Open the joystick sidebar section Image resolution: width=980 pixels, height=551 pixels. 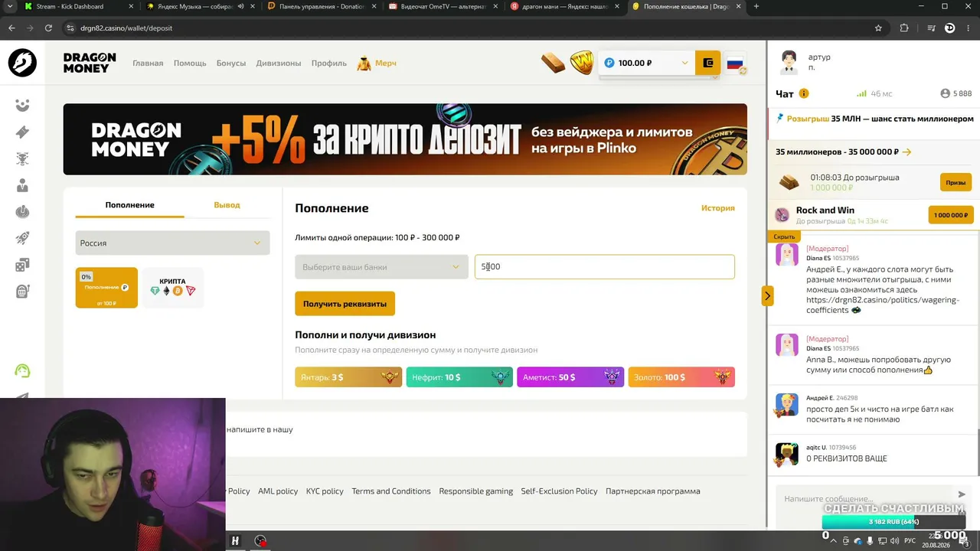(22, 212)
